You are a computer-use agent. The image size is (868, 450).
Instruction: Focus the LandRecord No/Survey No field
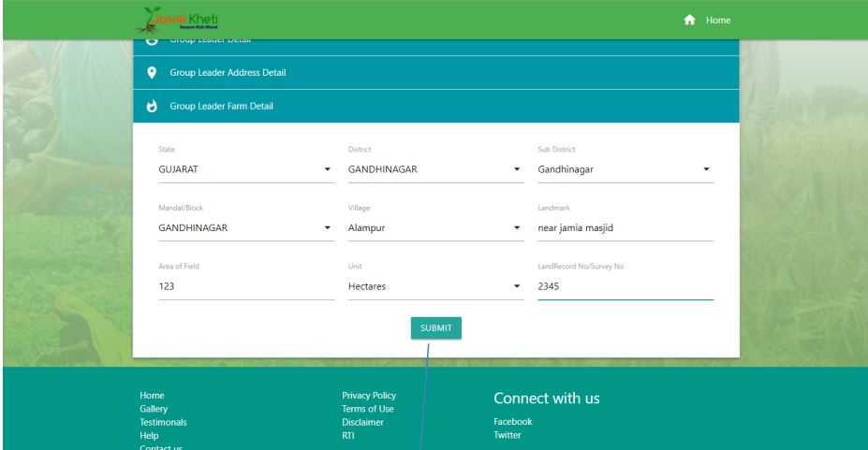point(625,287)
